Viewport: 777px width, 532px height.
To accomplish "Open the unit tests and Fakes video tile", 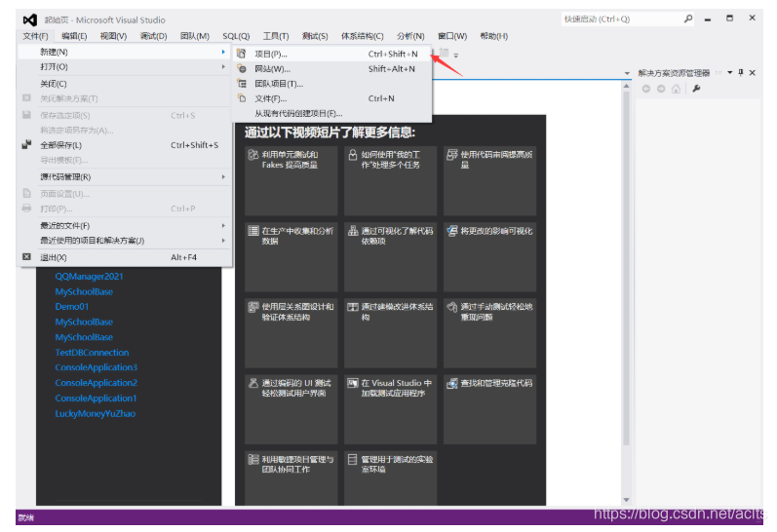I will 291,180.
